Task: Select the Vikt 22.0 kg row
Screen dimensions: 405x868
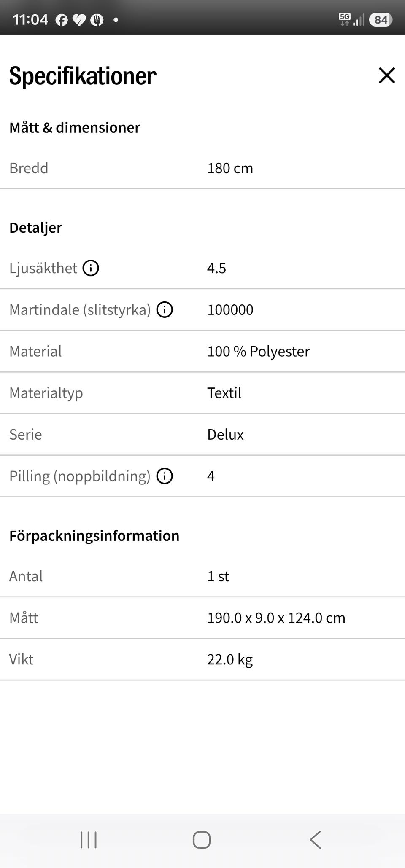Action: coord(202,659)
